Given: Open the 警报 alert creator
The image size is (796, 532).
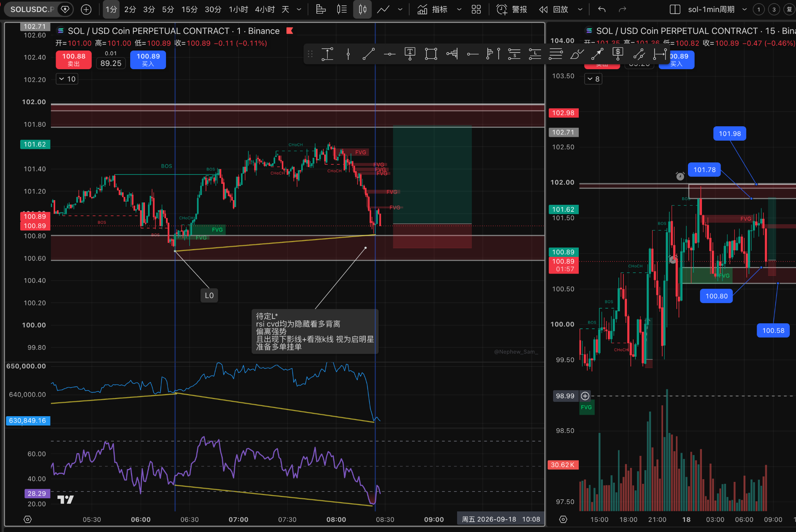Looking at the screenshot, I should [512, 9].
